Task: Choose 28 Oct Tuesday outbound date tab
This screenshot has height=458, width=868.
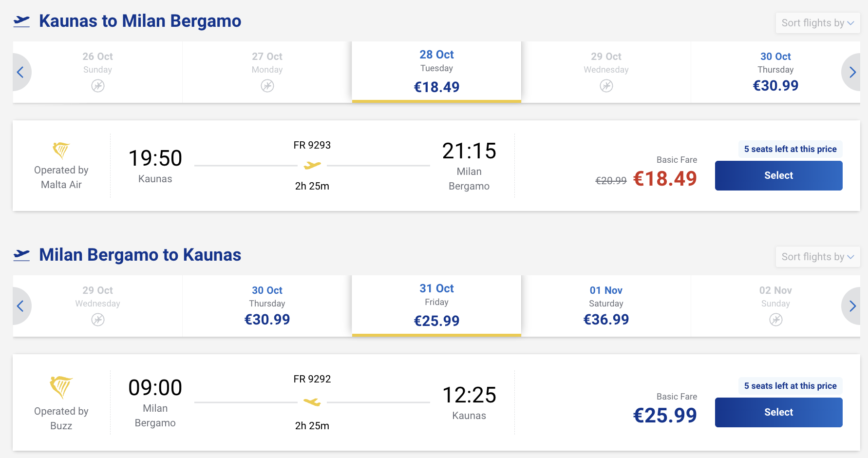Action: point(436,72)
